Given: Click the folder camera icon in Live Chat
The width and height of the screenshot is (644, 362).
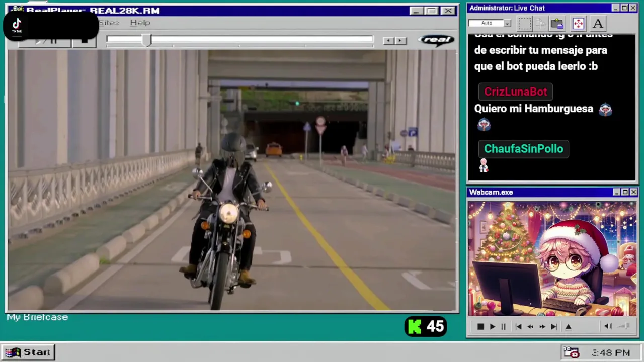Looking at the screenshot, I should pyautogui.click(x=557, y=23).
